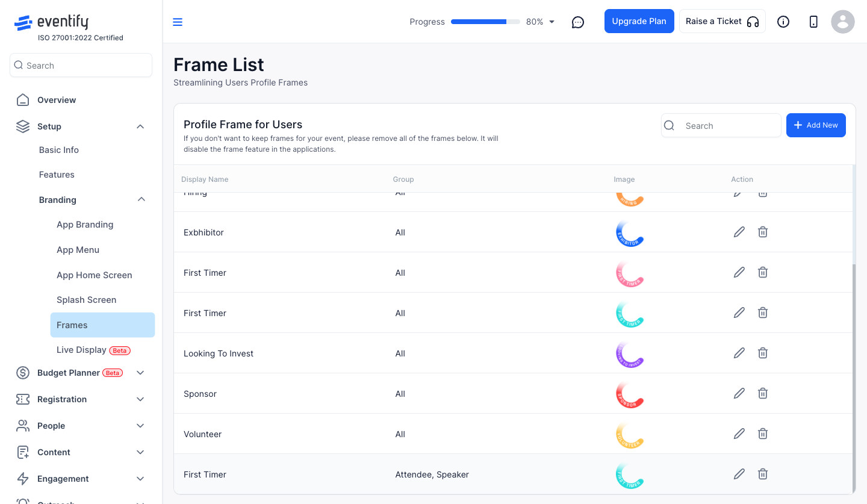Delete the Volunteer frame

click(x=763, y=434)
